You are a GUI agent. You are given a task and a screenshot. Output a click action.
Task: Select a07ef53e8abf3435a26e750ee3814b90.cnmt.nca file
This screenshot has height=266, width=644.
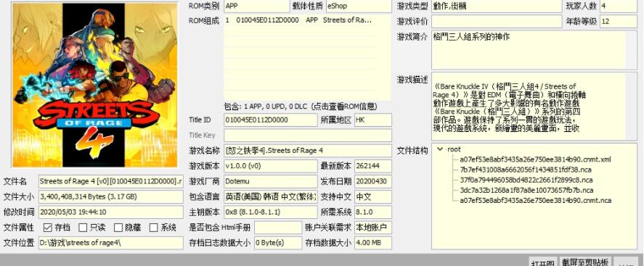[x=535, y=201]
